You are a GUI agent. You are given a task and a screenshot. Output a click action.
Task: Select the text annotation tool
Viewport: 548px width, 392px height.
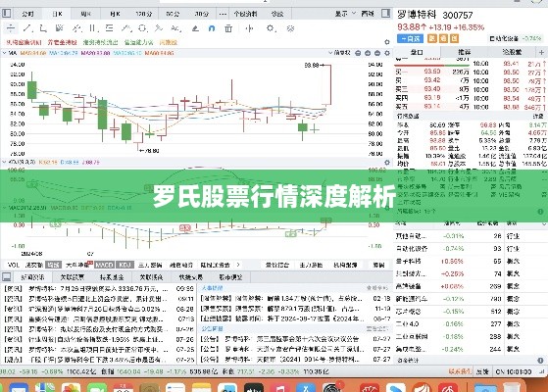175,28
